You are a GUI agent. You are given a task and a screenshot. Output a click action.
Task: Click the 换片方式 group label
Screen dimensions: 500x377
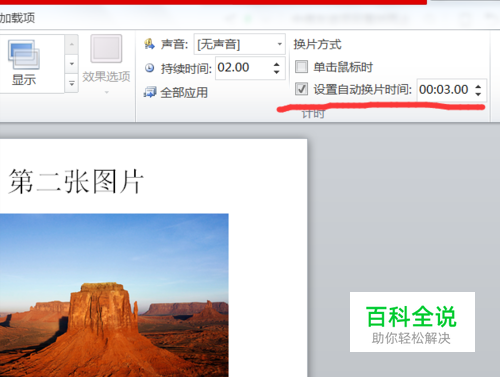point(317,44)
